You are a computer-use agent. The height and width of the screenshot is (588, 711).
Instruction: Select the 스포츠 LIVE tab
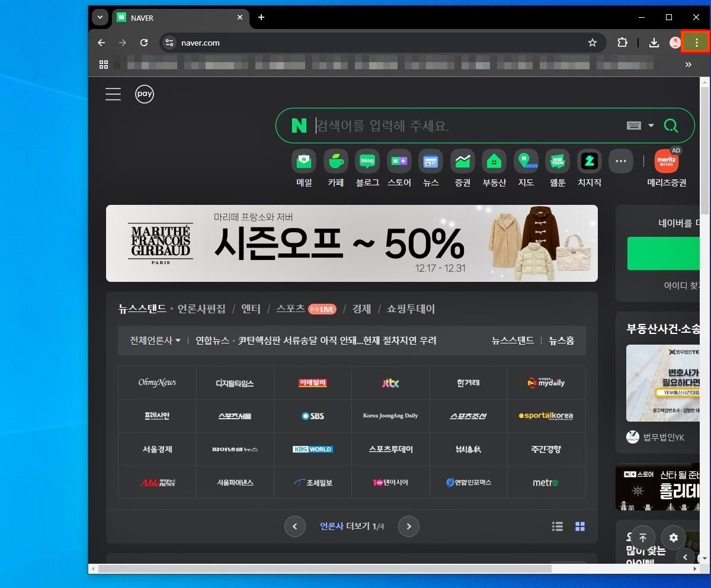[306, 309]
